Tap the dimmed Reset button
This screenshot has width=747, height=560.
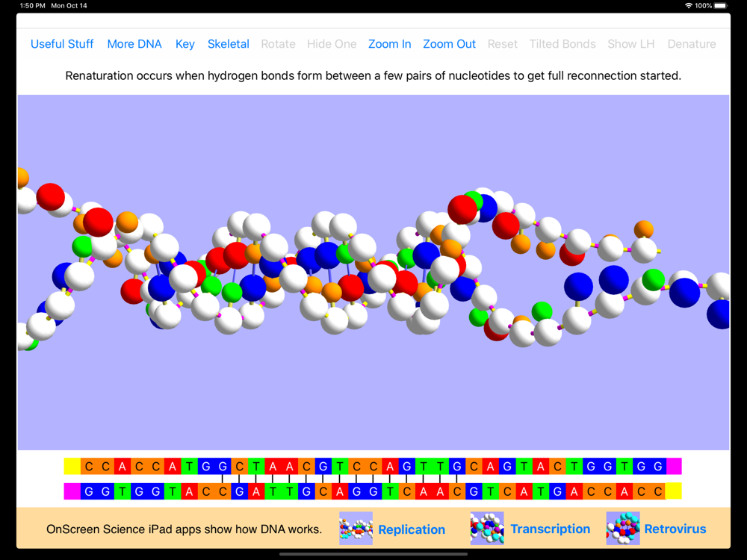503,44
